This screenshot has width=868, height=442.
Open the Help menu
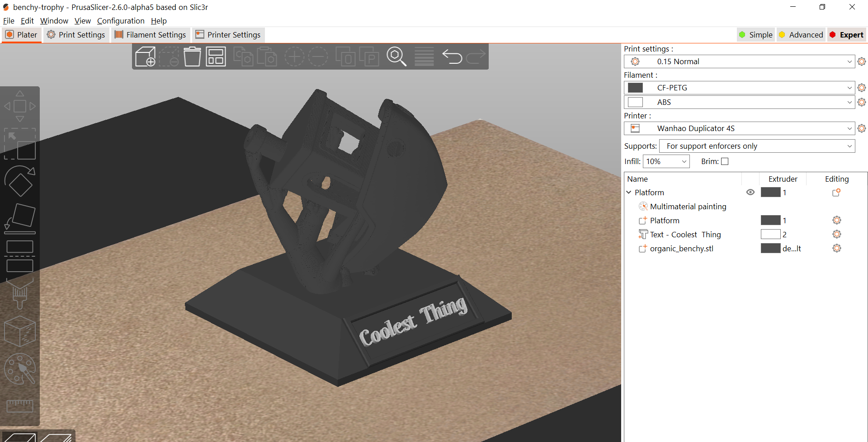coord(159,21)
